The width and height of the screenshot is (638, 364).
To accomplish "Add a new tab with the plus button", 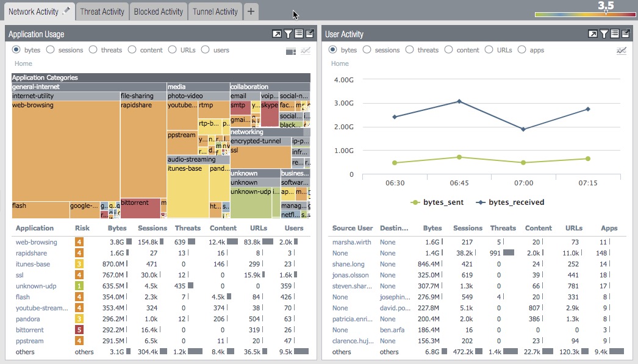I will [x=251, y=12].
